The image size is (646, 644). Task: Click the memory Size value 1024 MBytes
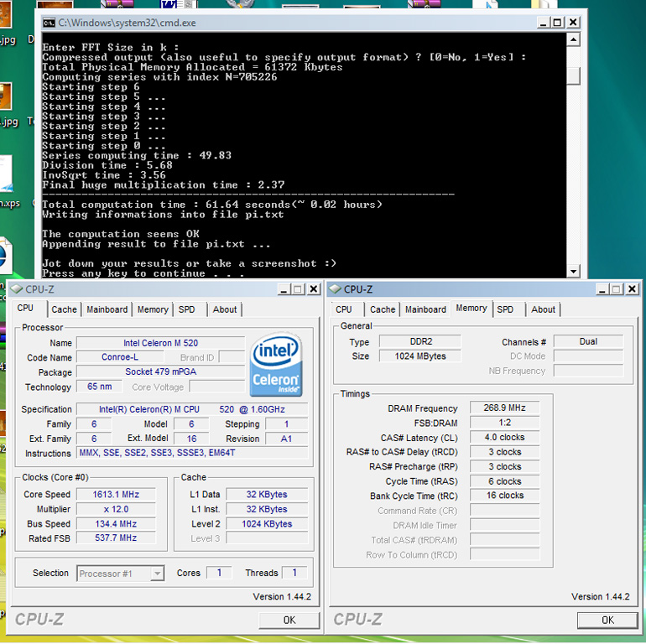click(420, 356)
